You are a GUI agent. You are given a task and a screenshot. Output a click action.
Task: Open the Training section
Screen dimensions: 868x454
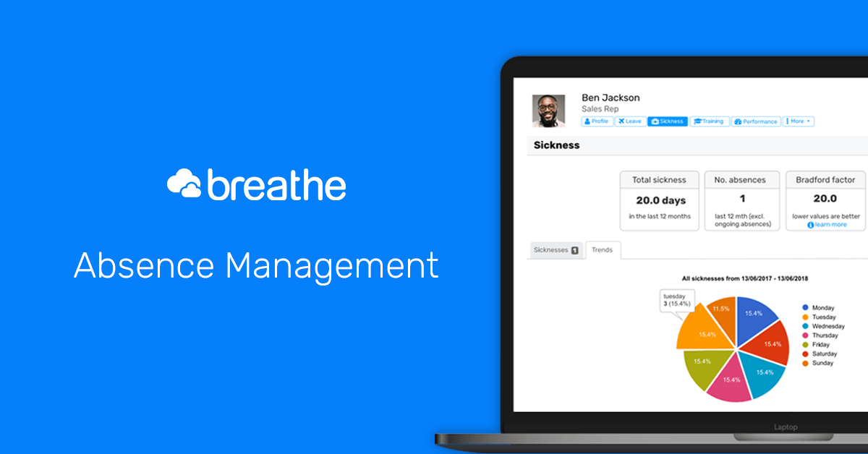(709, 121)
